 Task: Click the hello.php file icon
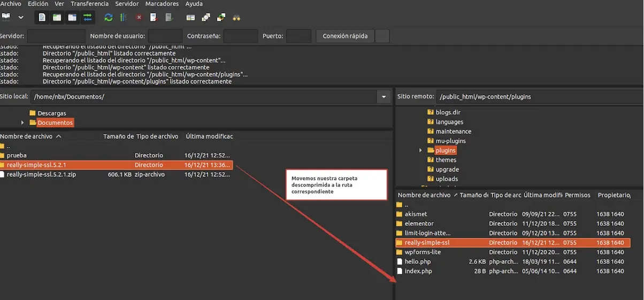click(399, 261)
